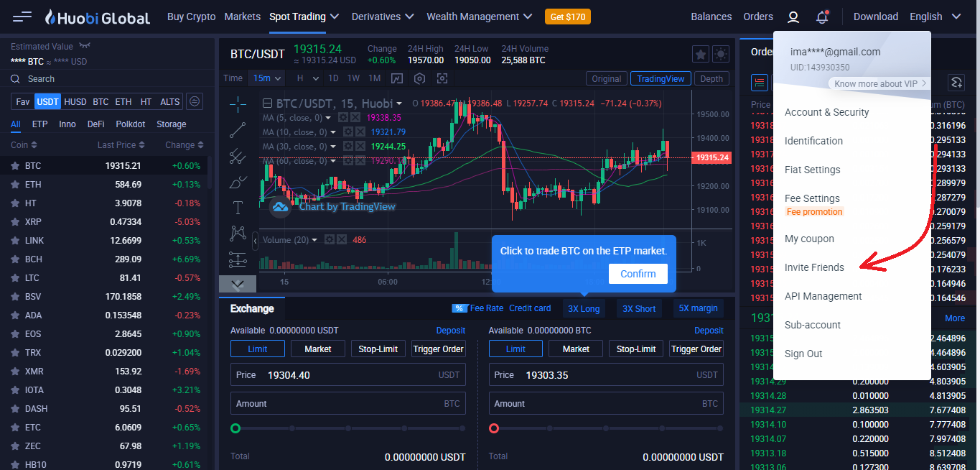Switch to the Polkadot coin tab
Image resolution: width=980 pixels, height=470 pixels.
131,124
